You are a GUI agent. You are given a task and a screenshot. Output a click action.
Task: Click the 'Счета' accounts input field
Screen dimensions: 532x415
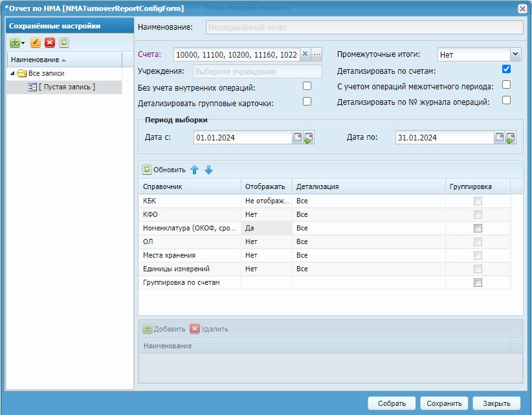236,54
